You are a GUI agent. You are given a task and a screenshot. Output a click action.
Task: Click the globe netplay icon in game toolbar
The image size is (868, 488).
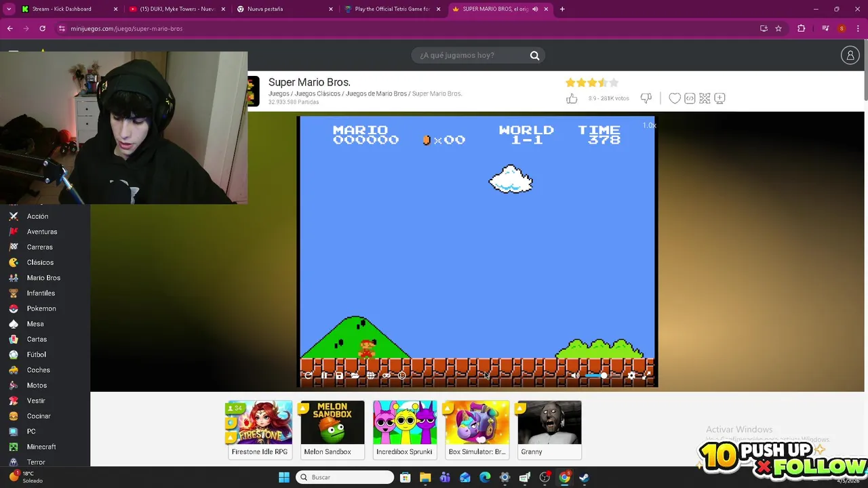coord(371,375)
